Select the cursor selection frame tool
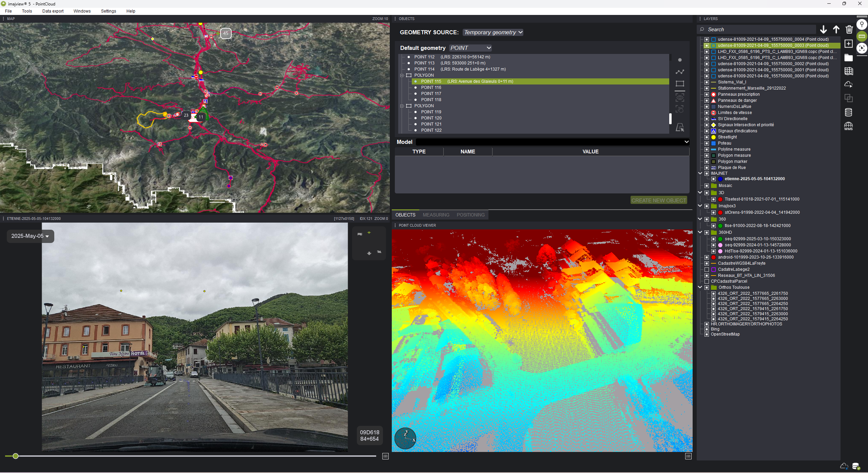Screen dimensions: 868x473 click(x=862, y=48)
